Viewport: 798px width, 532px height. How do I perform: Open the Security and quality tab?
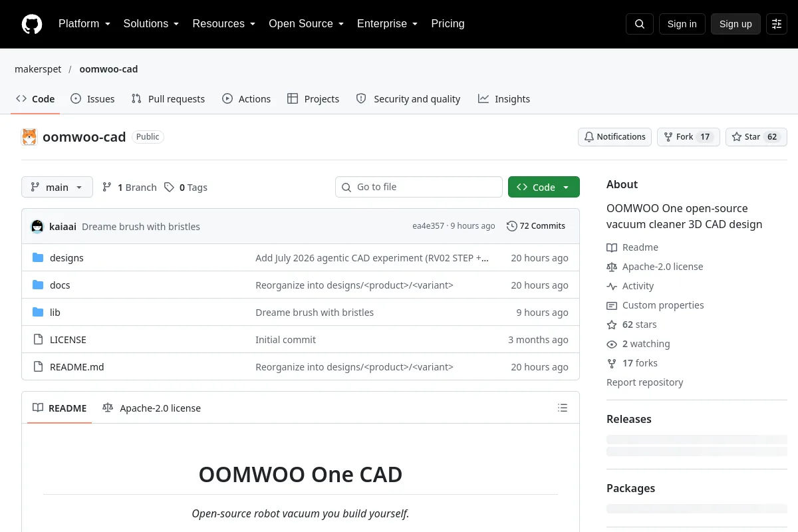click(408, 98)
